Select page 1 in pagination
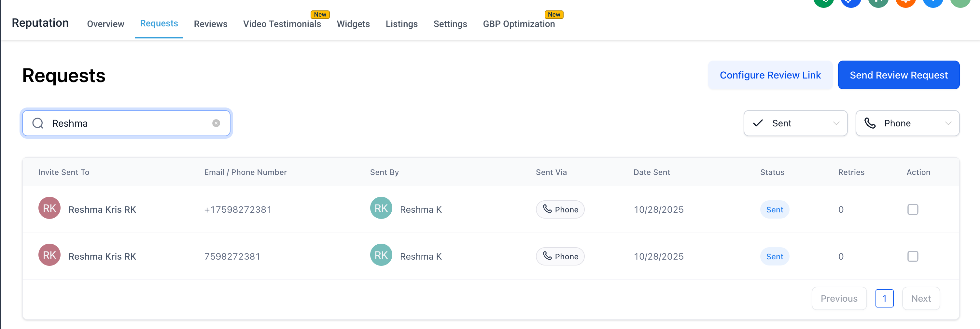Viewport: 980px width, 329px height. pyautogui.click(x=884, y=298)
